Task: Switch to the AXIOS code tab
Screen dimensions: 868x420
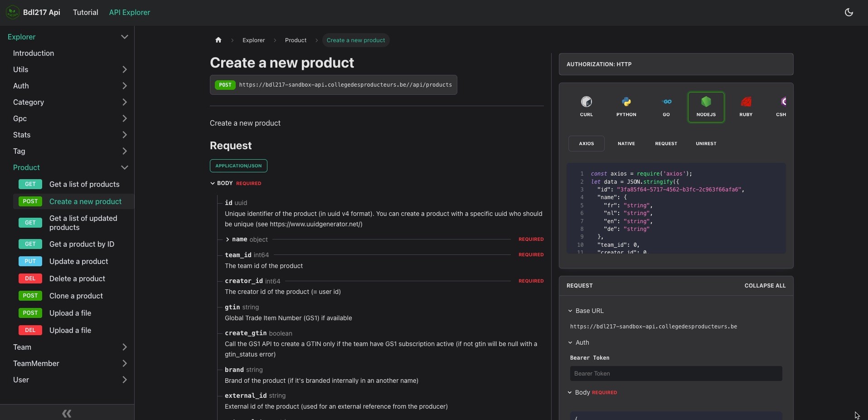Action: pyautogui.click(x=587, y=143)
